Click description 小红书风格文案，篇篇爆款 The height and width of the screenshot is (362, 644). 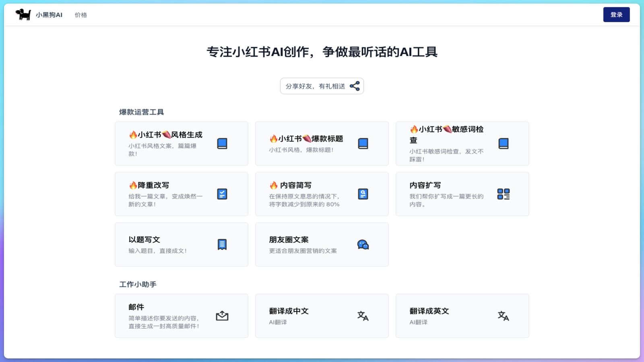pos(163,150)
